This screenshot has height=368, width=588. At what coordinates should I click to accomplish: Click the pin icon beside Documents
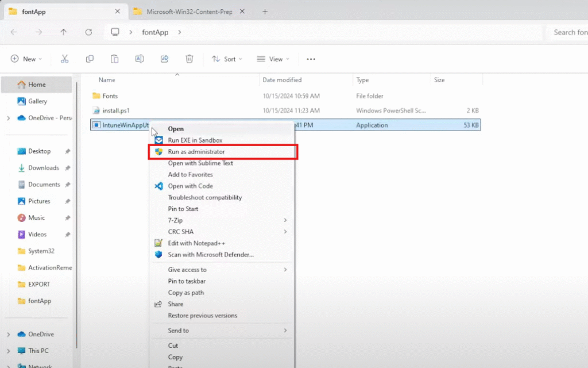tap(68, 185)
